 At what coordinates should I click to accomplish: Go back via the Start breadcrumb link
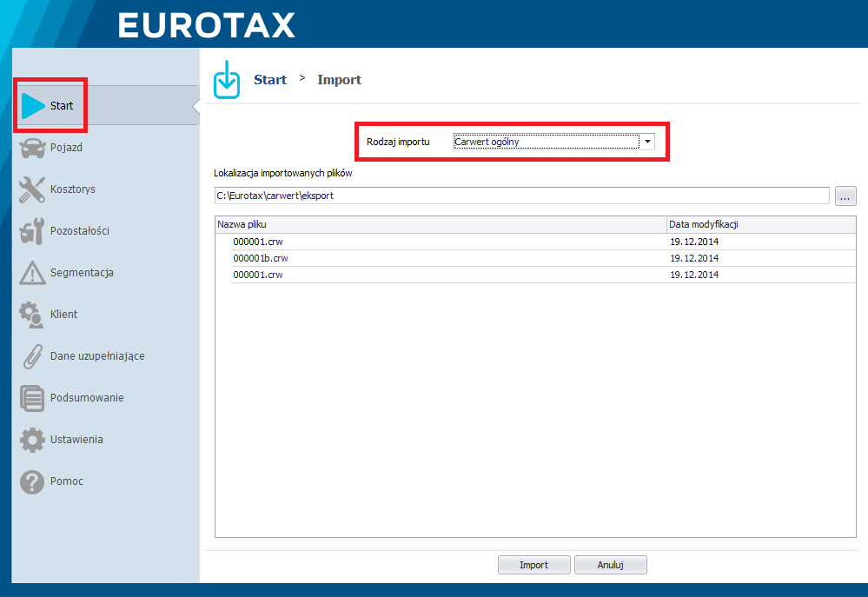coord(270,80)
